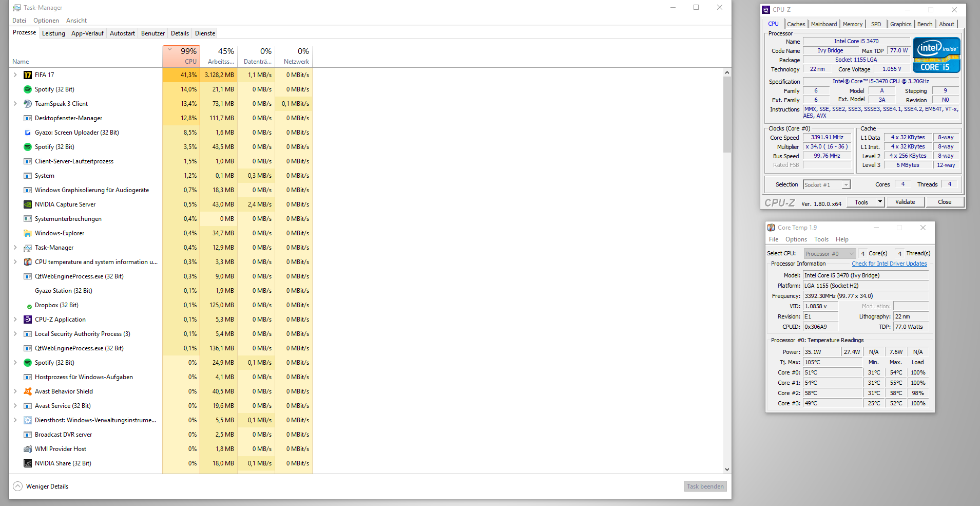Click the Task-Manager title bar icon

17,8
